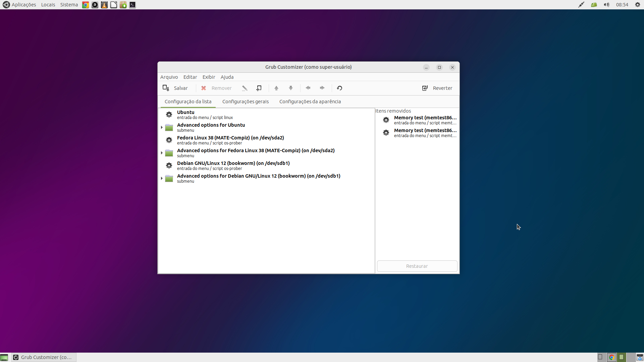Click the 08:54 clock

[x=622, y=5]
